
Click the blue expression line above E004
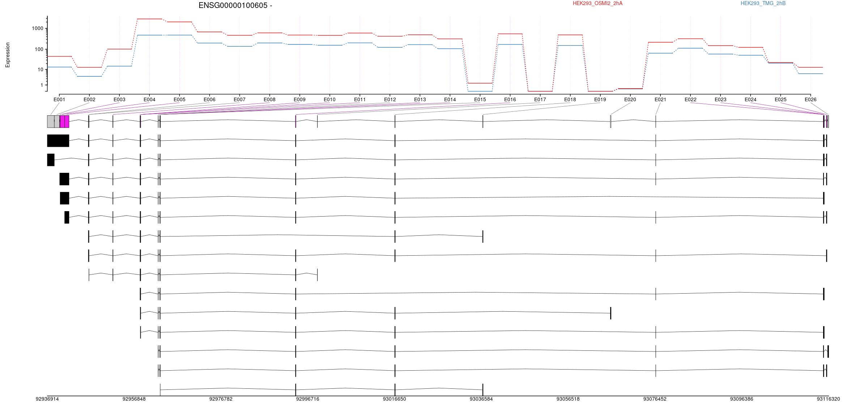coord(149,35)
